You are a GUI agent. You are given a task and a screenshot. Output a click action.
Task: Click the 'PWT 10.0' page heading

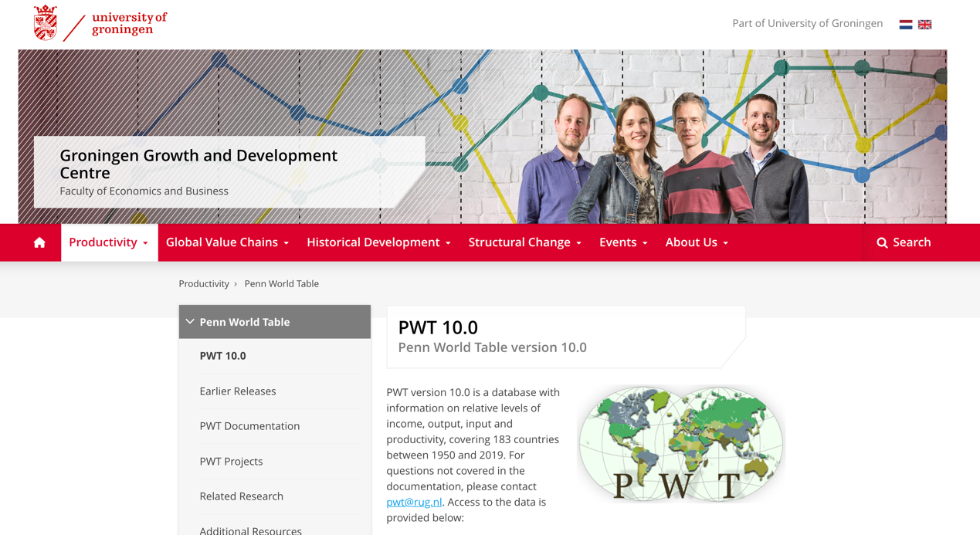point(438,327)
